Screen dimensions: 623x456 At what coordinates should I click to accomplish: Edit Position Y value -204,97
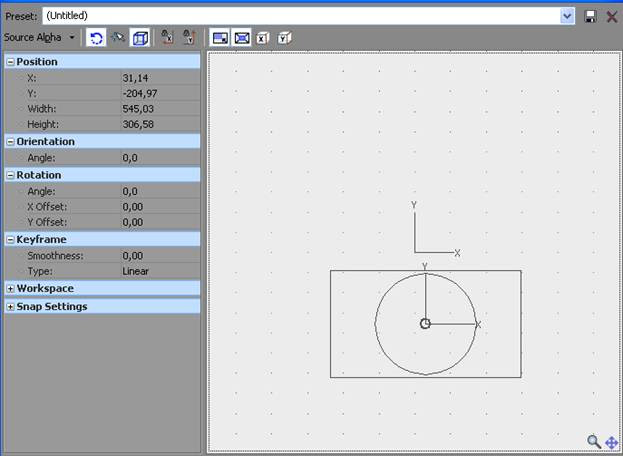[161, 93]
